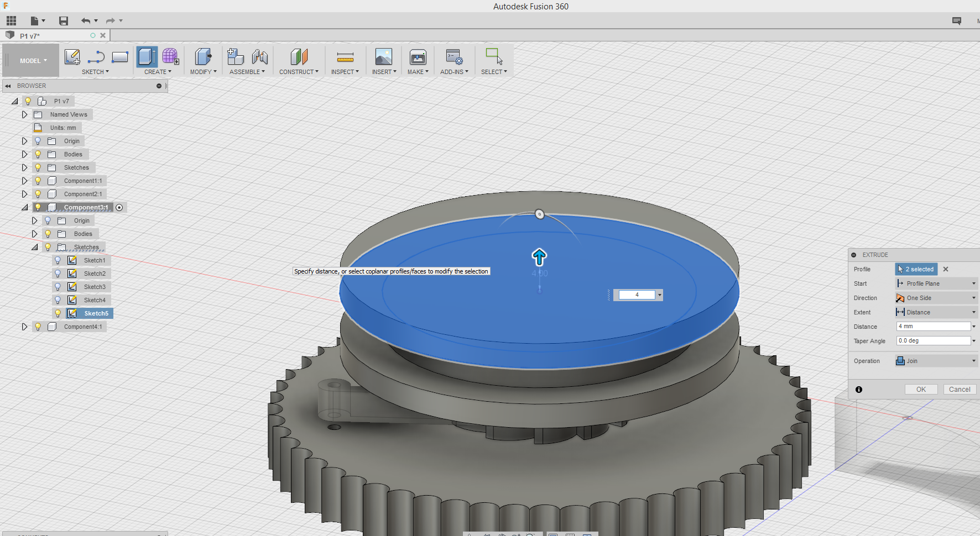Image resolution: width=980 pixels, height=536 pixels.
Task: Toggle visibility of Component4:1
Action: click(38, 327)
